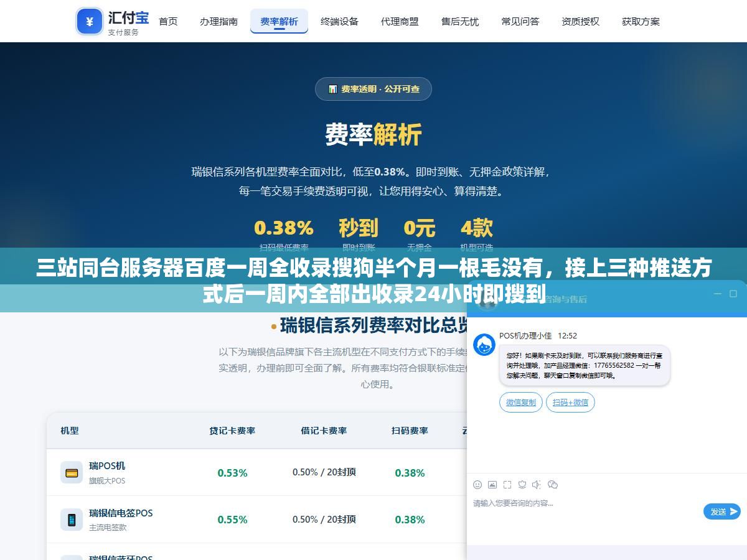Open the 售后无忧 menu item
The height and width of the screenshot is (560, 747).
pyautogui.click(x=460, y=21)
